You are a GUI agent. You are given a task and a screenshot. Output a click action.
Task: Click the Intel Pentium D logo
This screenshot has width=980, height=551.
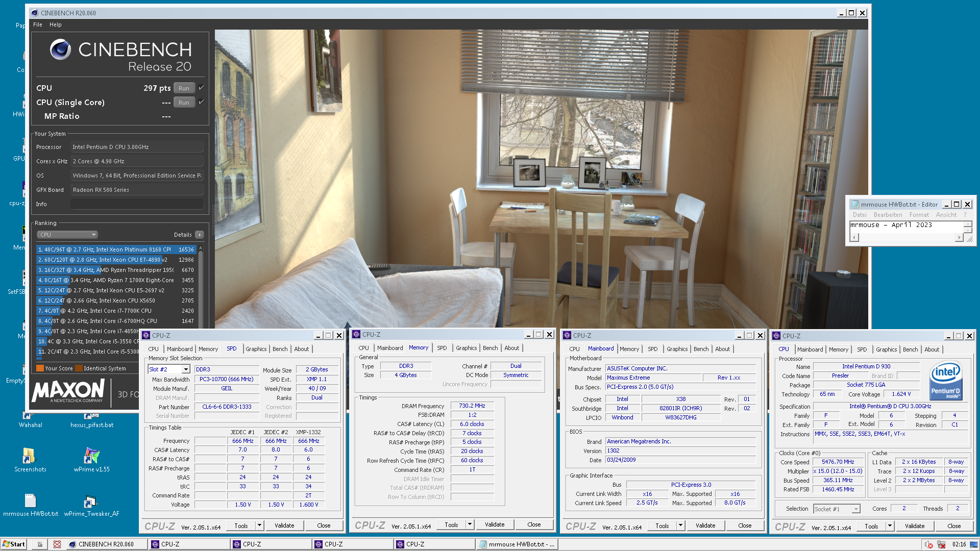click(x=946, y=381)
